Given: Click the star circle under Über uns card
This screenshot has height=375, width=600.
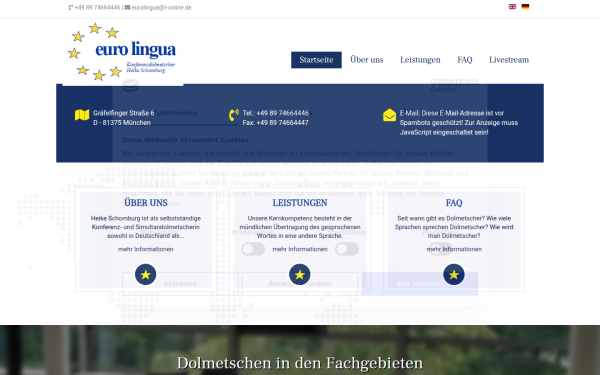Looking at the screenshot, I should click(145, 274).
